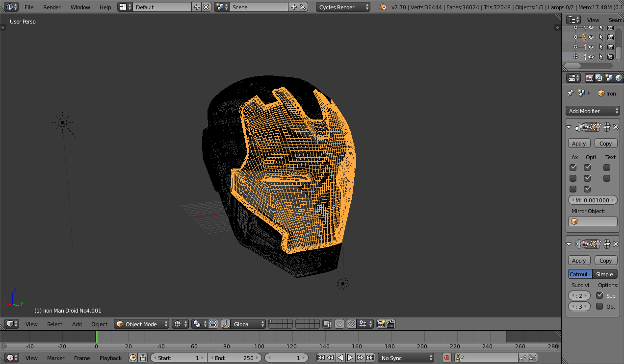624x364 pixels.
Task: Click the End frame 250 field
Action: click(234, 358)
